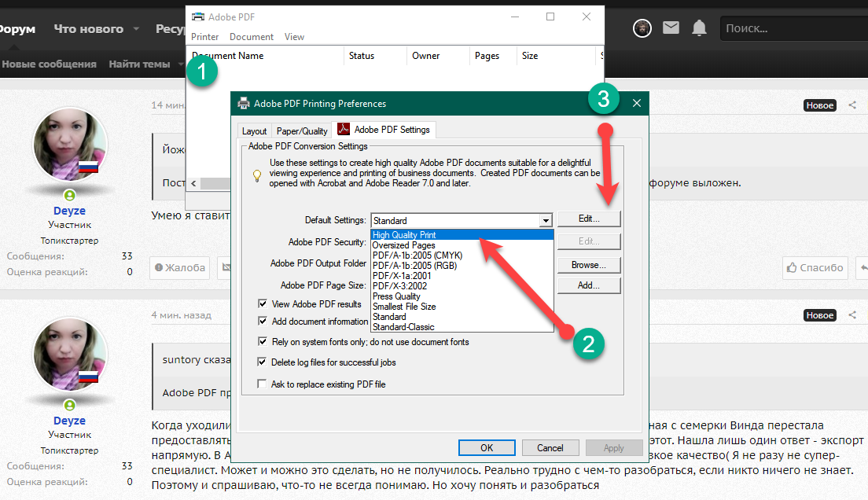Switch to the Adobe PDF Settings tab
The image size is (868, 500).
[384, 129]
